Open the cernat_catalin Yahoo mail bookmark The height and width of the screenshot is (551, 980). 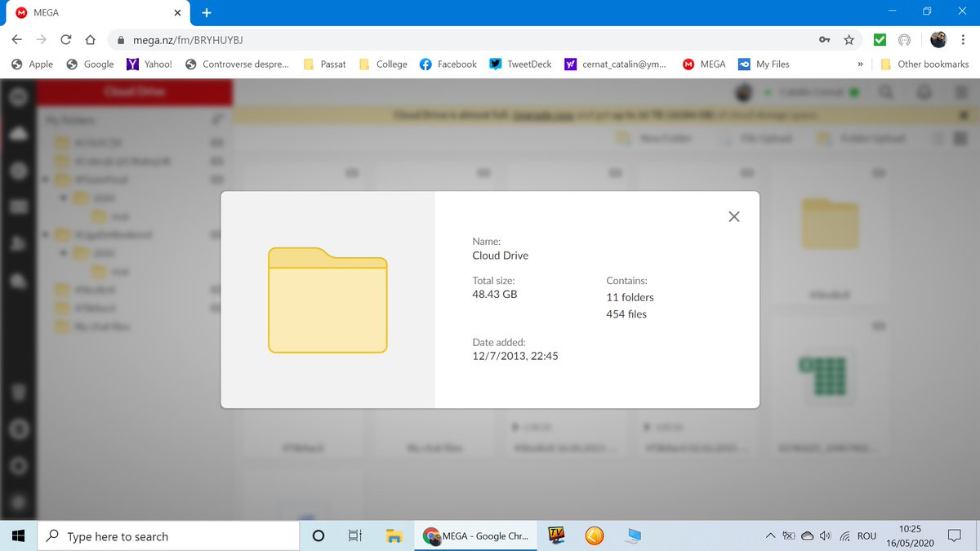[x=617, y=64]
